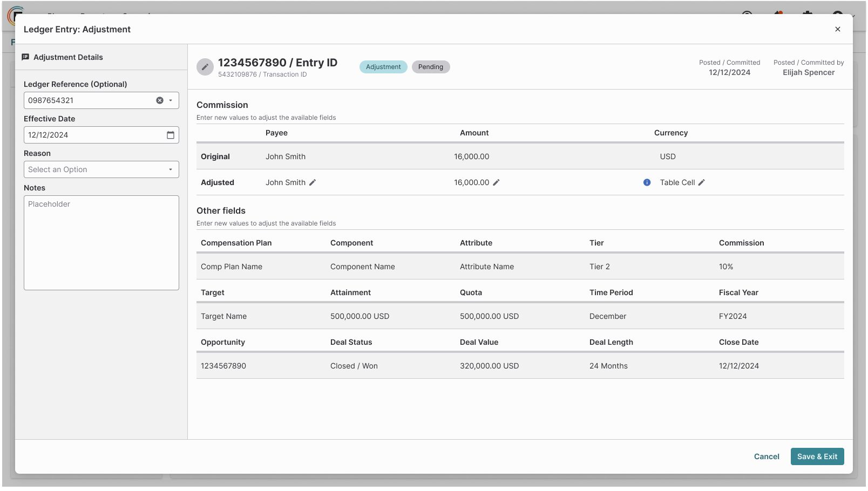Open the Reason select dropdown
Image resolution: width=868 pixels, height=491 pixels.
pyautogui.click(x=101, y=169)
